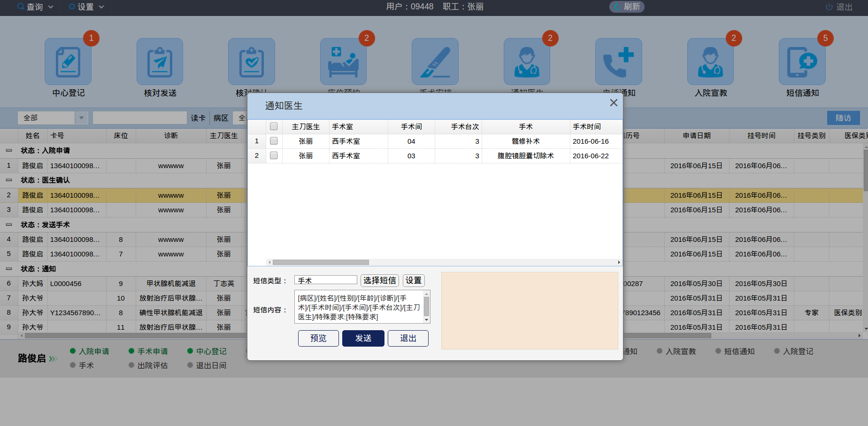The image size is (868, 426).
Task: Click the 随访 button
Action: coord(843,118)
